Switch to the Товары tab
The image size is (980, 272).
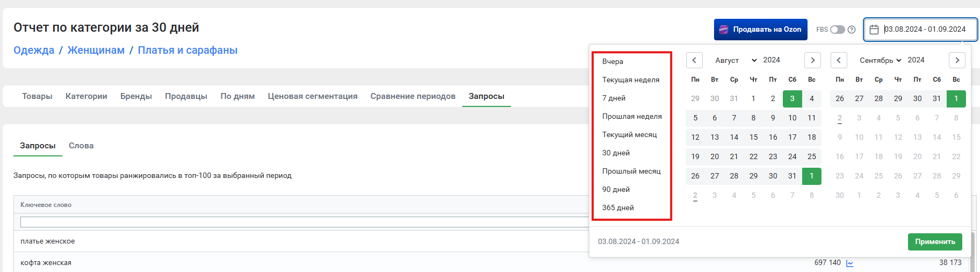37,96
